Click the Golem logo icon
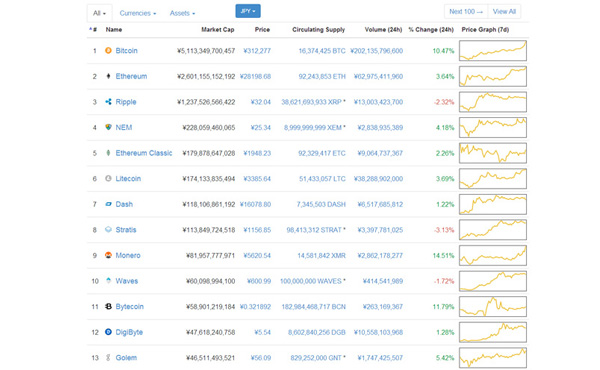This screenshot has height=370, width=600. 108,358
